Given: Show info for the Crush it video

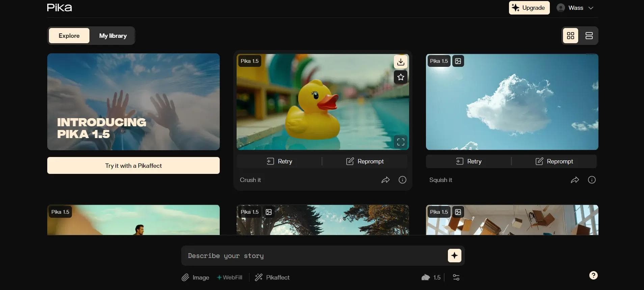Looking at the screenshot, I should click(x=402, y=180).
